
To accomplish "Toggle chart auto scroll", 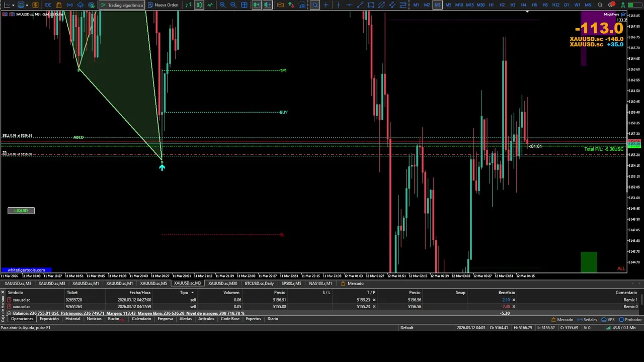I will pos(257,5).
